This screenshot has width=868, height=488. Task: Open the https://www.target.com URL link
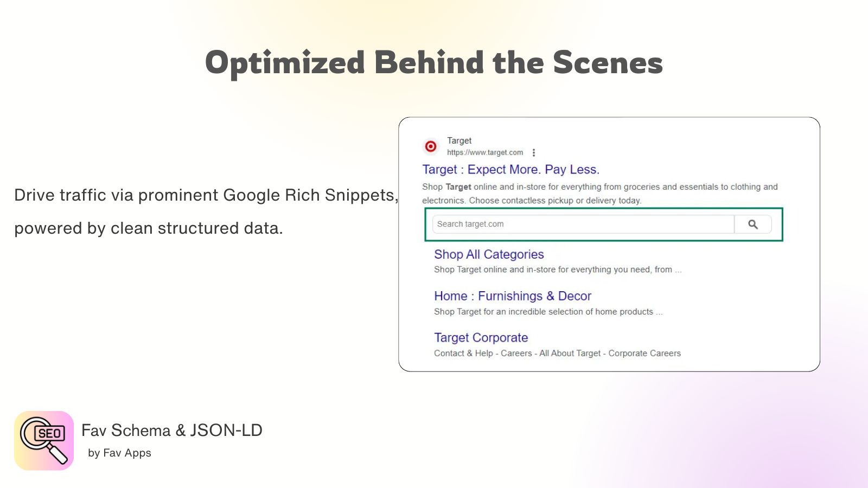coord(484,152)
